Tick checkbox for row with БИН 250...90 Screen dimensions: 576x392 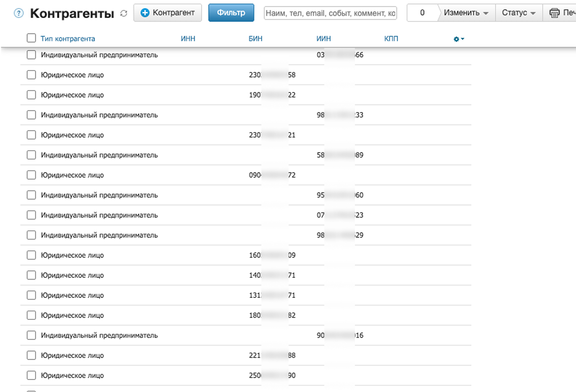click(31, 376)
